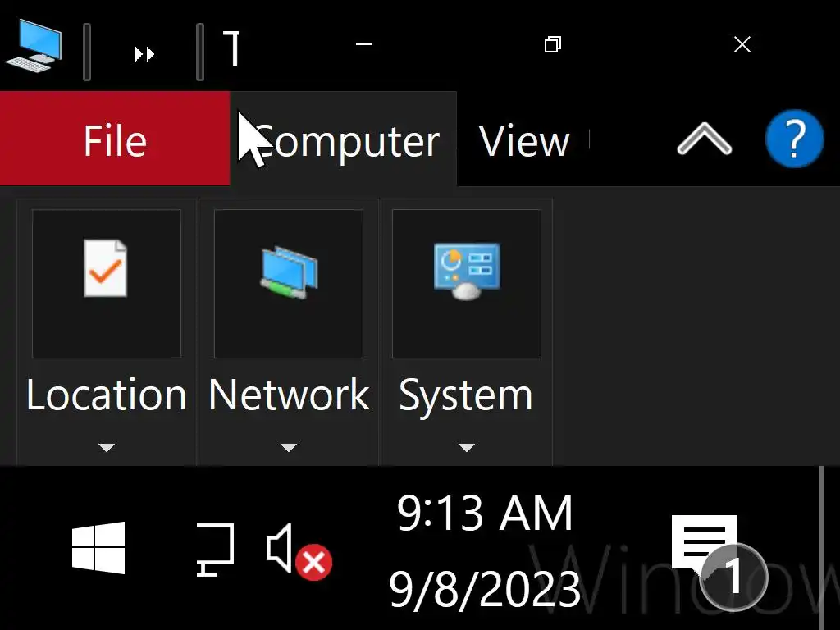This screenshot has height=630, width=840.
Task: Open the Action Center notification icon
Action: pyautogui.click(x=719, y=563)
